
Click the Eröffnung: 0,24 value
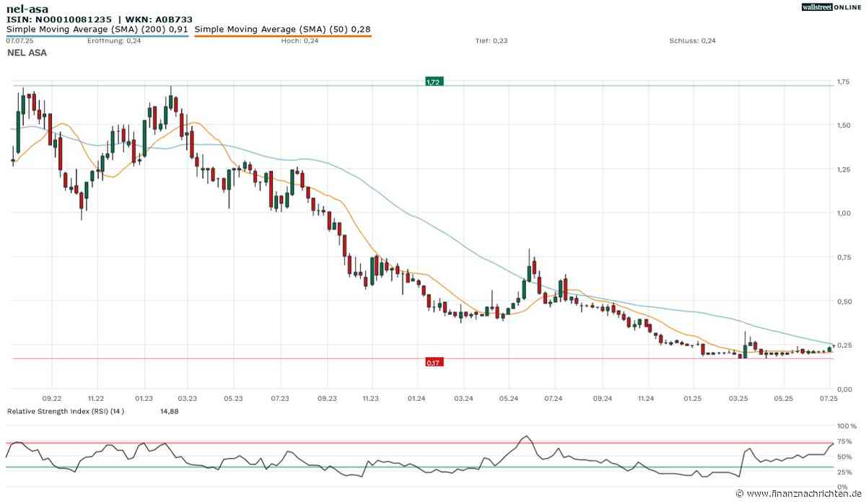coord(114,41)
